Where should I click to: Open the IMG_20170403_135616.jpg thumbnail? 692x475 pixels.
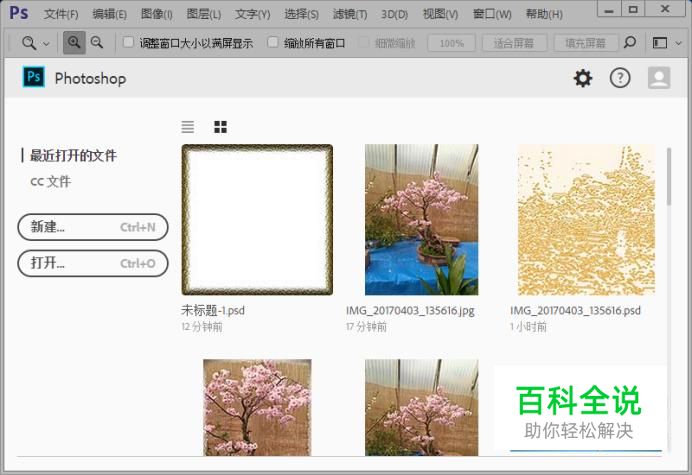421,219
